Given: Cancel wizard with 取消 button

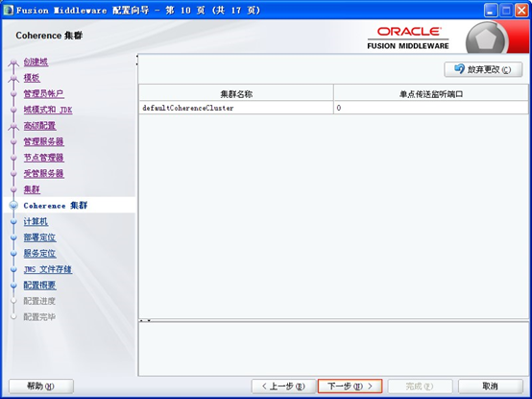Looking at the screenshot, I should tap(491, 387).
